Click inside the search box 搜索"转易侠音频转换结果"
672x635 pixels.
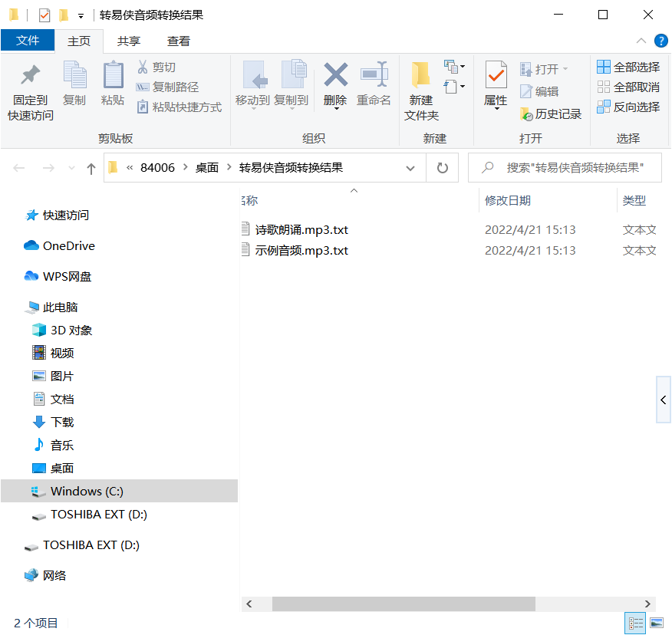(565, 167)
